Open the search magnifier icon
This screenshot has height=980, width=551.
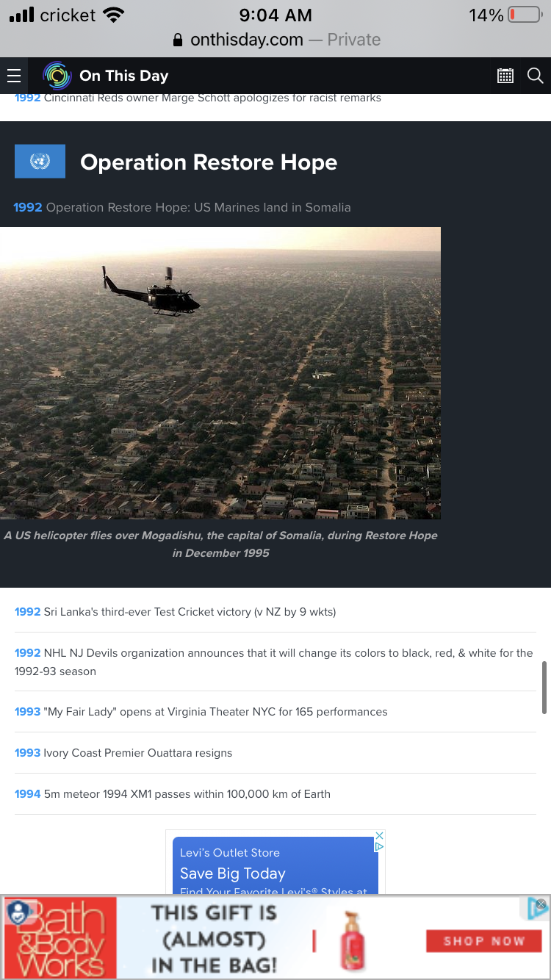[x=536, y=75]
